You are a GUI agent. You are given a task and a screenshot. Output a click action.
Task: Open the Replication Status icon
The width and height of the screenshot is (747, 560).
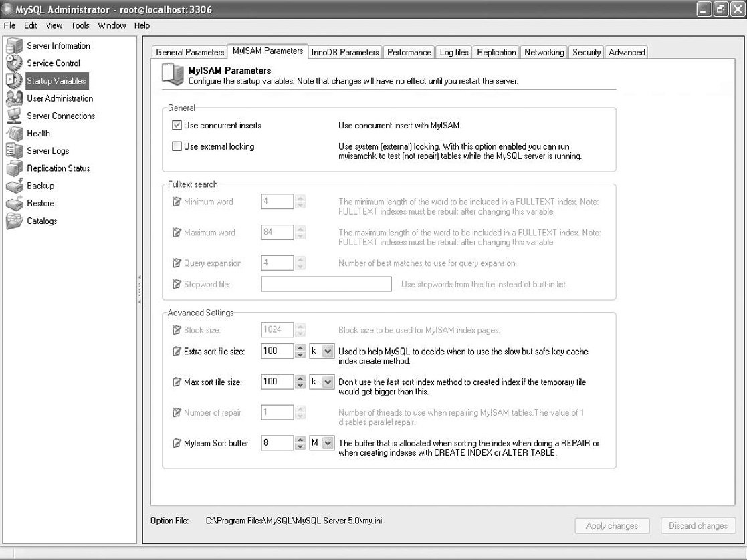[14, 168]
